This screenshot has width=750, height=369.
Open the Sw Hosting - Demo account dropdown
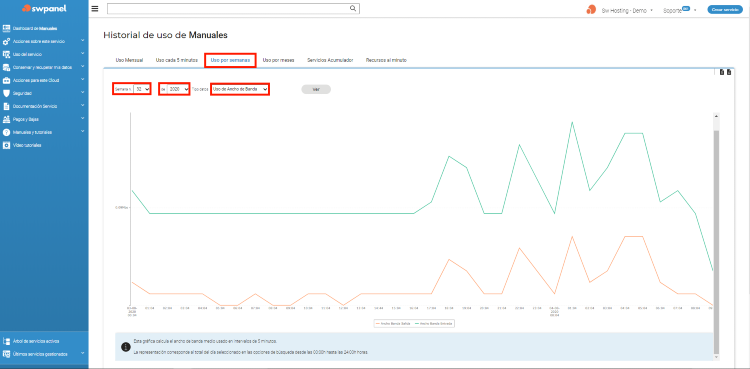627,10
